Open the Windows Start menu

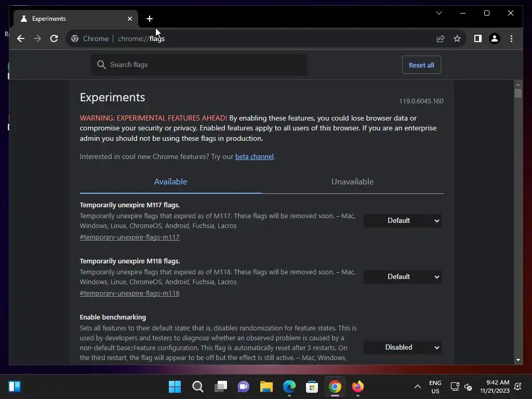[x=175, y=387]
